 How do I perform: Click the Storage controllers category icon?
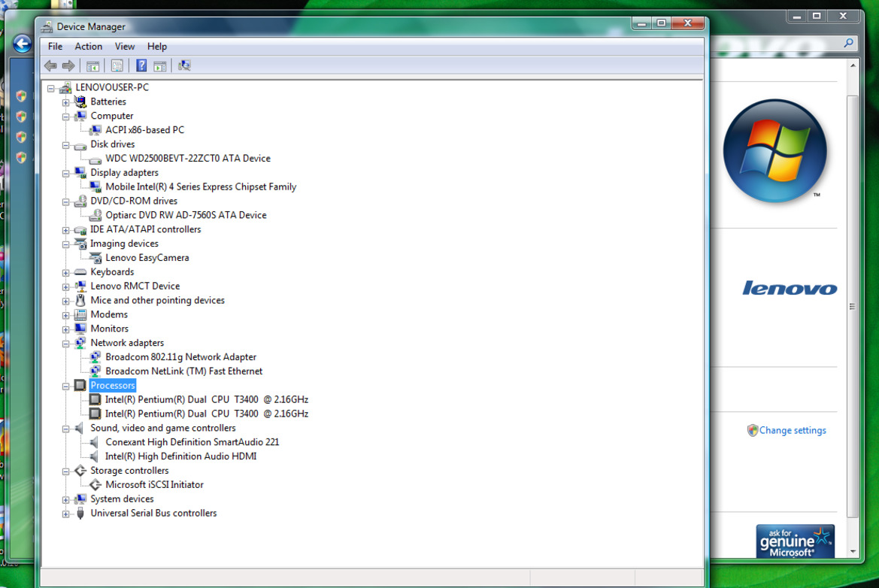tap(80, 470)
